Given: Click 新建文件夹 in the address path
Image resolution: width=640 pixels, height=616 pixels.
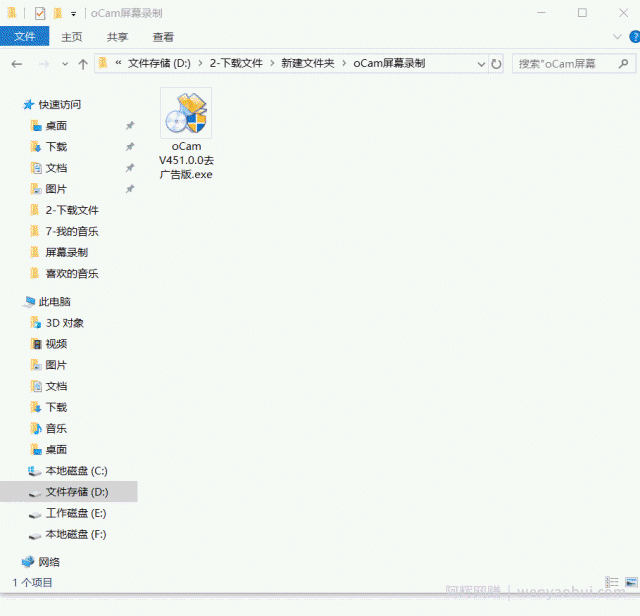Looking at the screenshot, I should (307, 64).
